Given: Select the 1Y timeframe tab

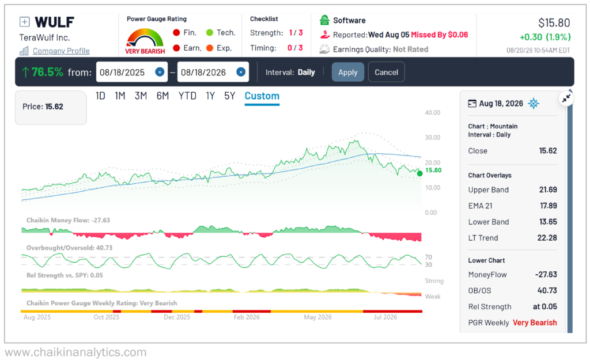Looking at the screenshot, I should point(210,96).
